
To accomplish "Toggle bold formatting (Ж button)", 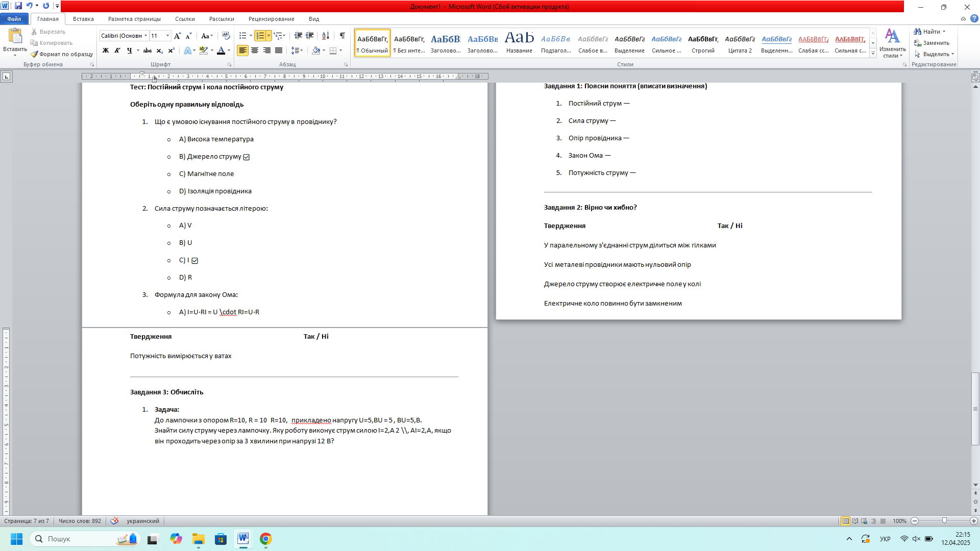I will (x=106, y=51).
